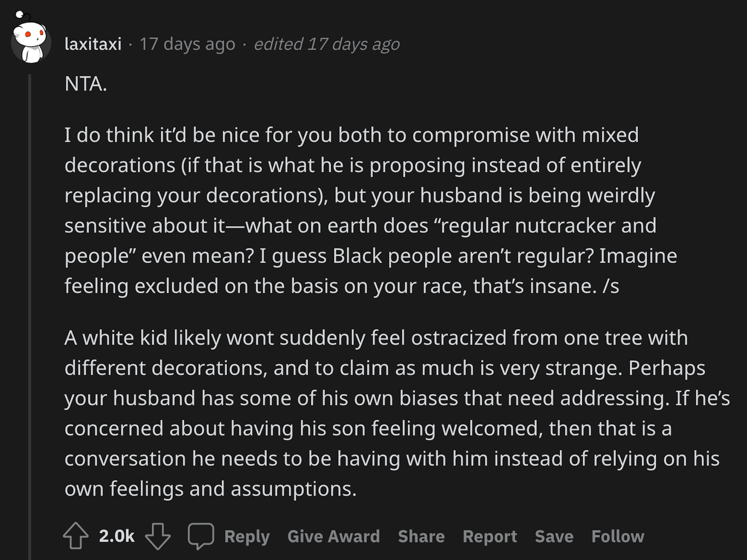Click the 2.0k vote score
The height and width of the screenshot is (560, 747).
tap(117, 536)
